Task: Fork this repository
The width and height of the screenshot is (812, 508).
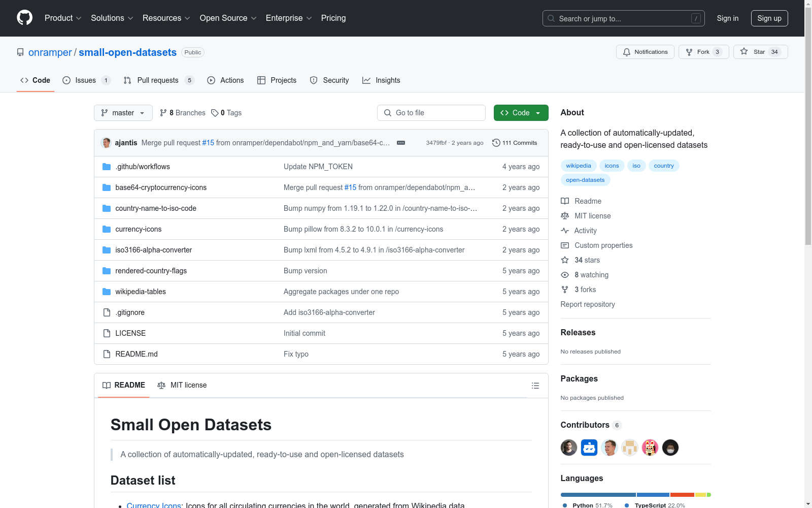Action: (x=703, y=52)
